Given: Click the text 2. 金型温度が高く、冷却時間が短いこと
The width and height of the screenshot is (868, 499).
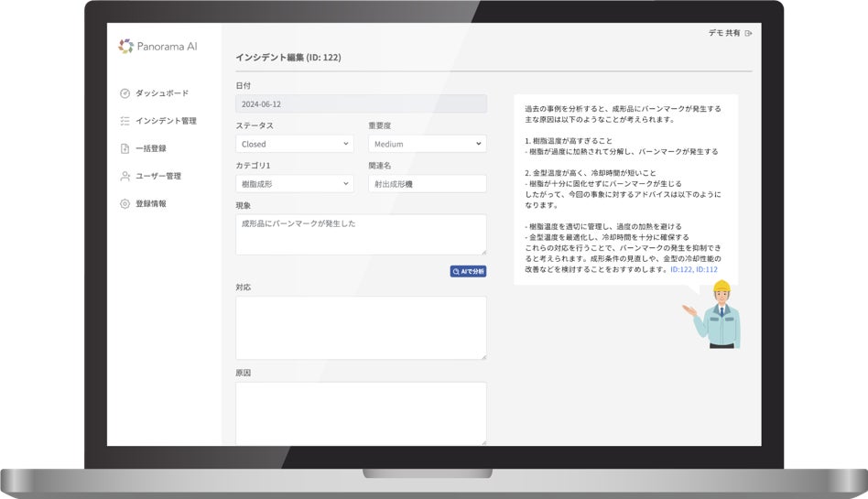Looking at the screenshot, I should pos(590,173).
